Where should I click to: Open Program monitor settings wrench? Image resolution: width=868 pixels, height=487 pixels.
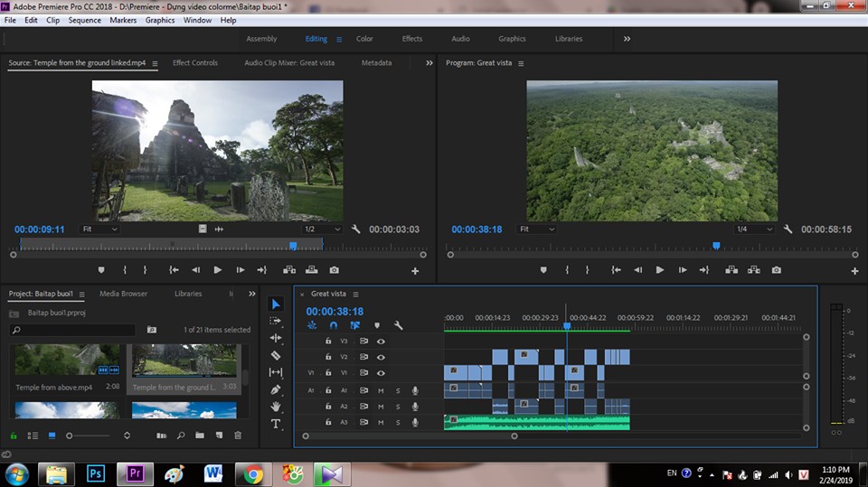[x=788, y=229]
